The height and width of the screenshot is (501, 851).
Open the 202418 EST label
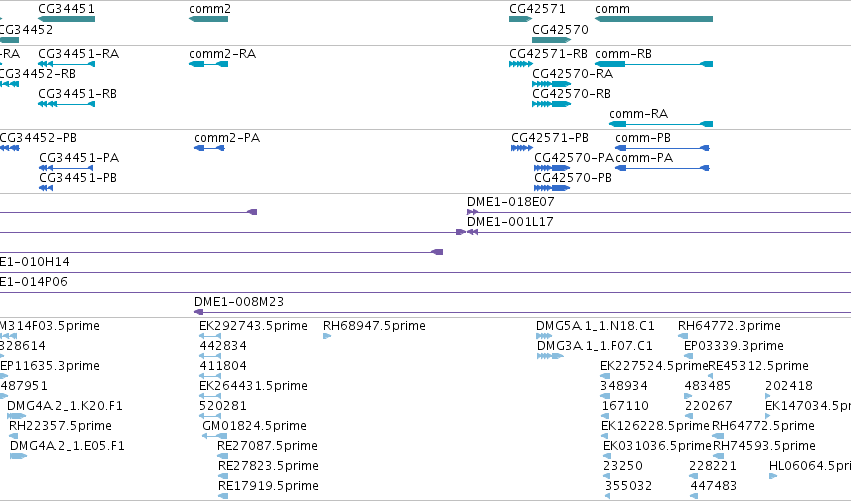click(x=789, y=386)
